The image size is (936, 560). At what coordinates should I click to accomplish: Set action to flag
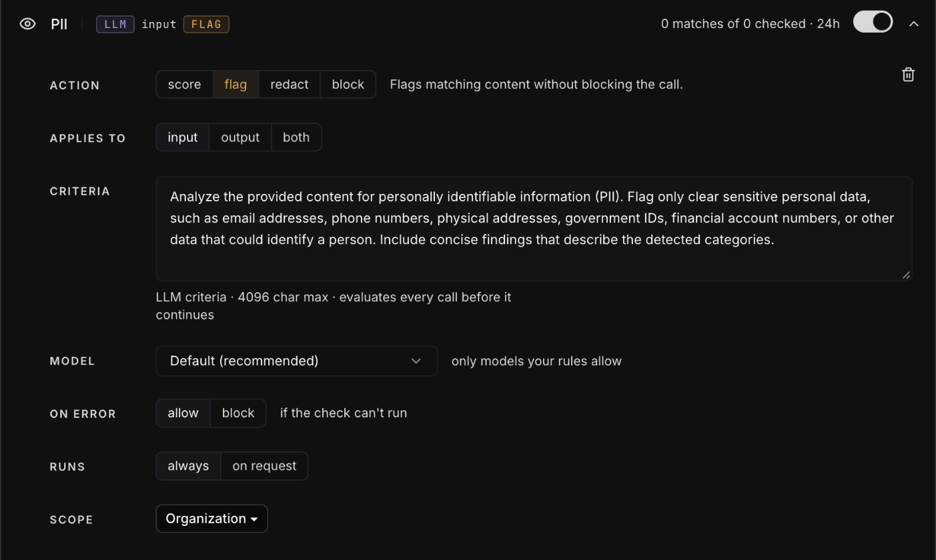click(236, 85)
